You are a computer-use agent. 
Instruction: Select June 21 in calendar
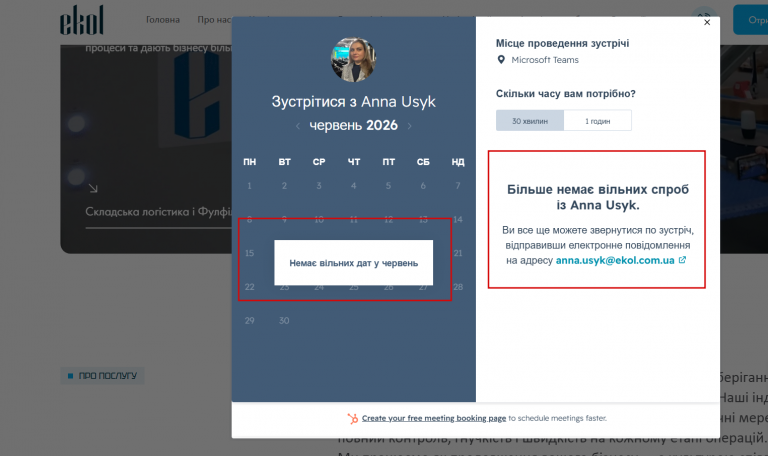point(458,253)
